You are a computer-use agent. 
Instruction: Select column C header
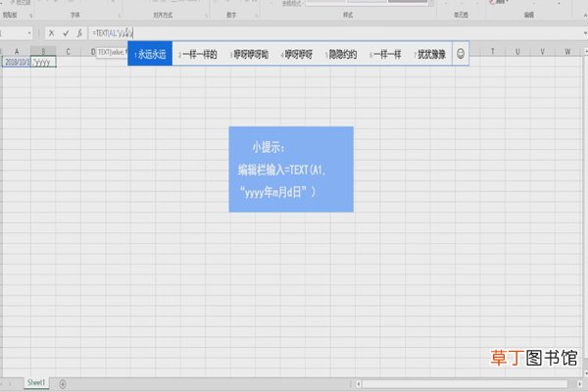point(68,52)
